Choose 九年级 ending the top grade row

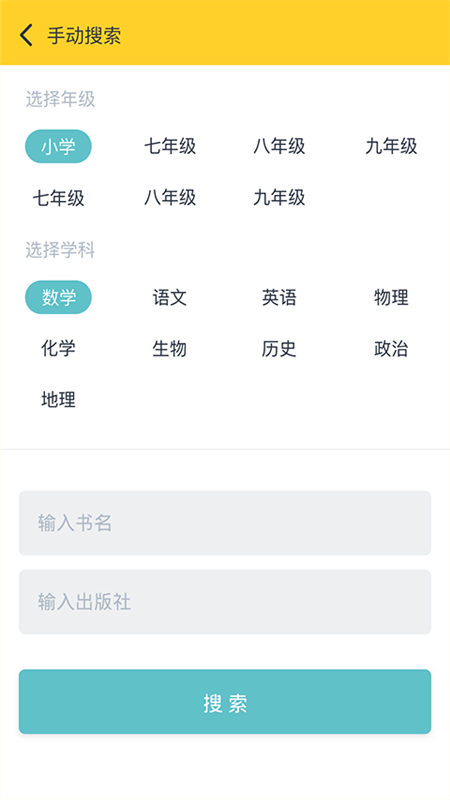391,146
